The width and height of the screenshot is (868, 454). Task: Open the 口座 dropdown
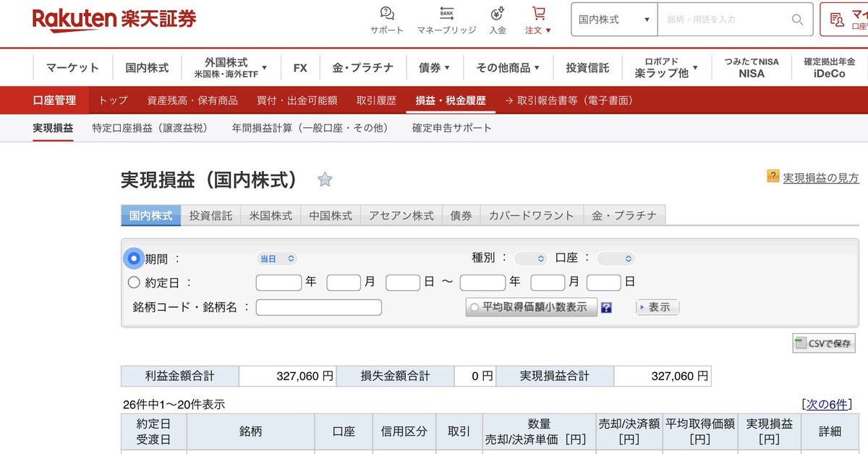coord(616,258)
